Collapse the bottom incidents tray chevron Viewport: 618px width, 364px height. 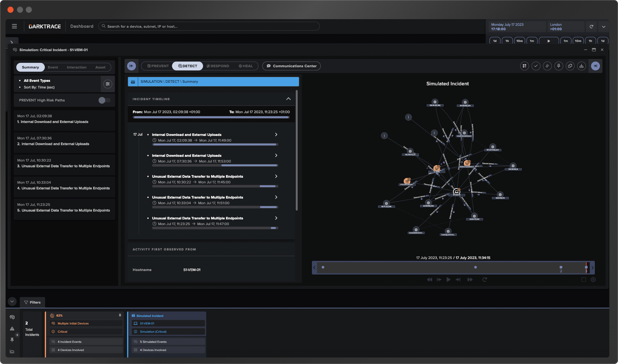12,301
